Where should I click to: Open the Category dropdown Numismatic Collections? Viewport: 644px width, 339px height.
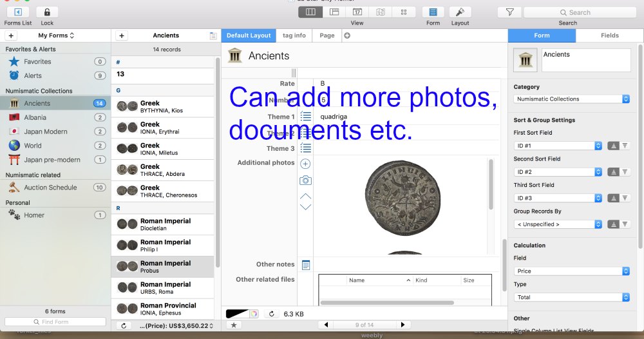572,99
